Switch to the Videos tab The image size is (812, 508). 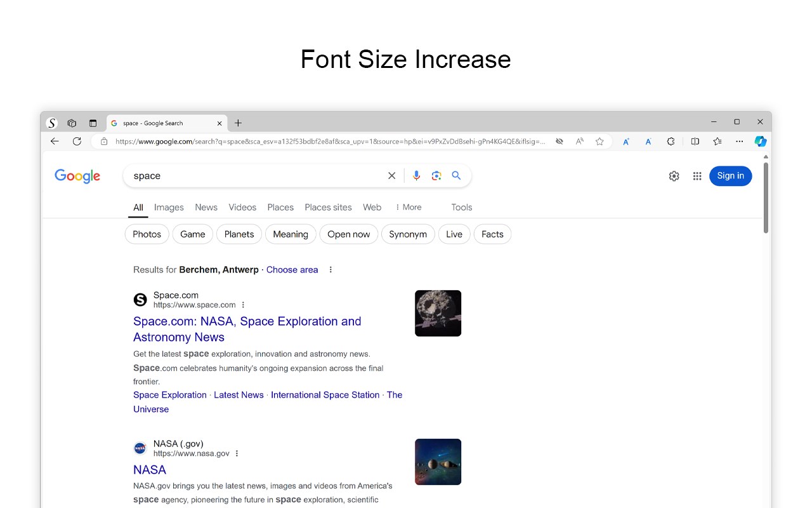[242, 208]
